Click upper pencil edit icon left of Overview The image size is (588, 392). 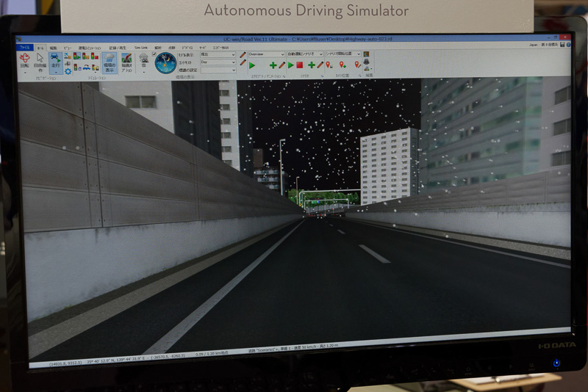pyautogui.click(x=243, y=54)
